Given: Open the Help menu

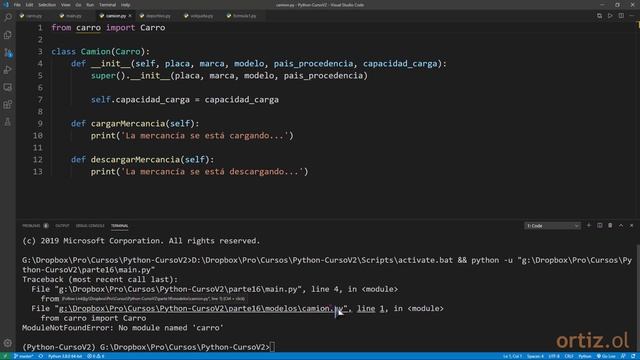Looking at the screenshot, I should pyautogui.click(x=126, y=5).
